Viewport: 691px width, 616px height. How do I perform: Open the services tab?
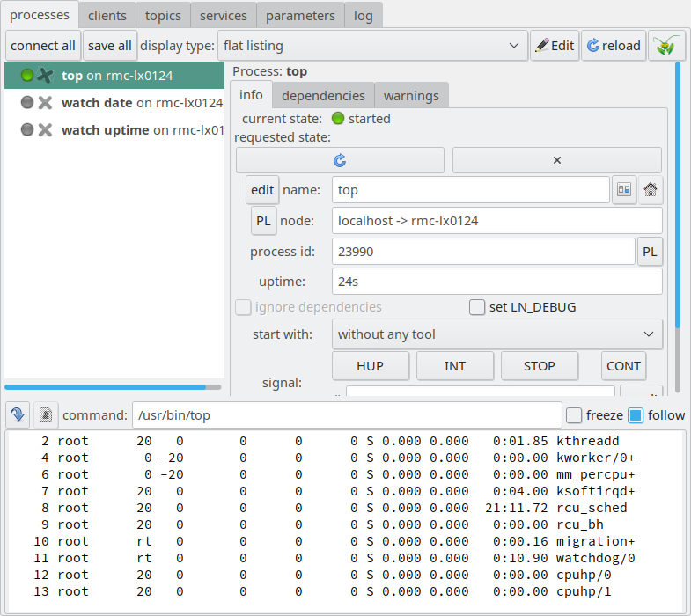pos(224,16)
